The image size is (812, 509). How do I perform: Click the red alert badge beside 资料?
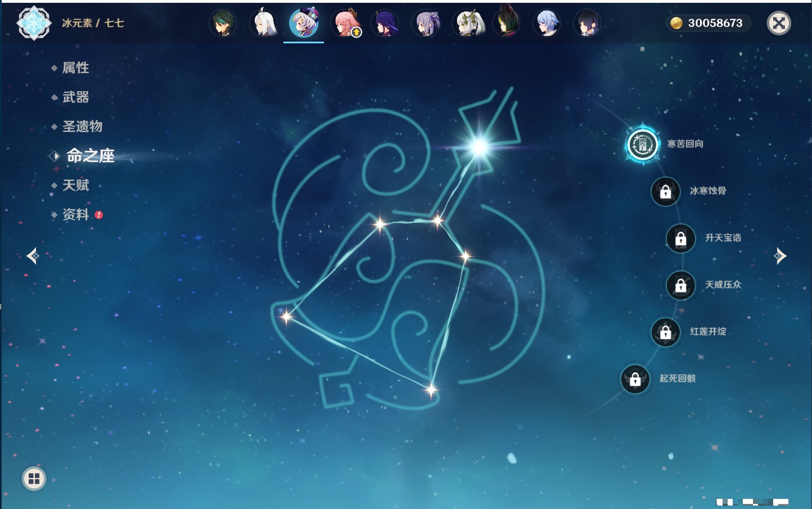tap(99, 215)
